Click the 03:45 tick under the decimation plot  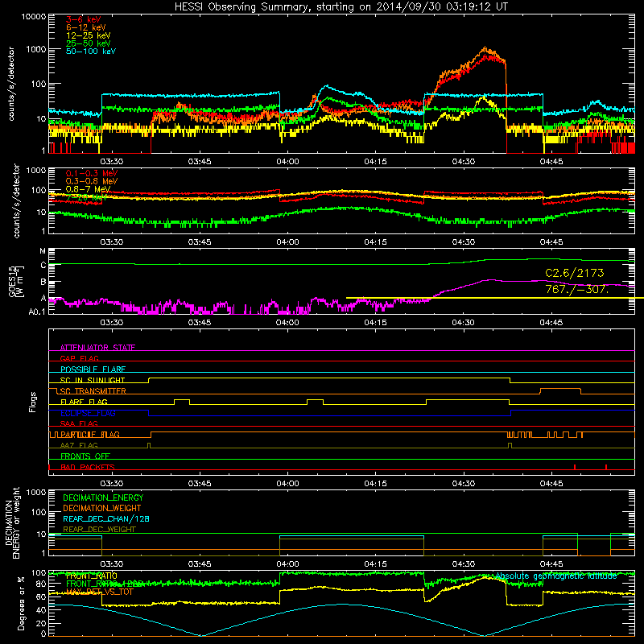tap(200, 564)
